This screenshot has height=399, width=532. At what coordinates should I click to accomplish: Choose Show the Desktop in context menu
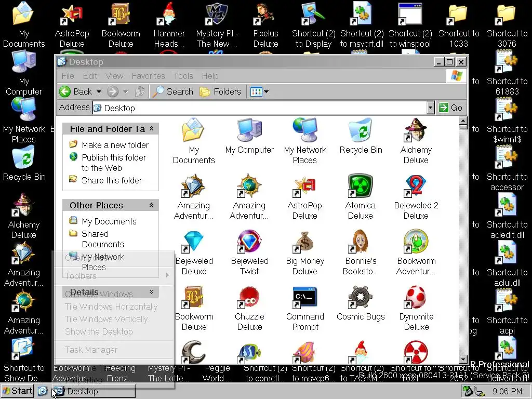pos(114,331)
